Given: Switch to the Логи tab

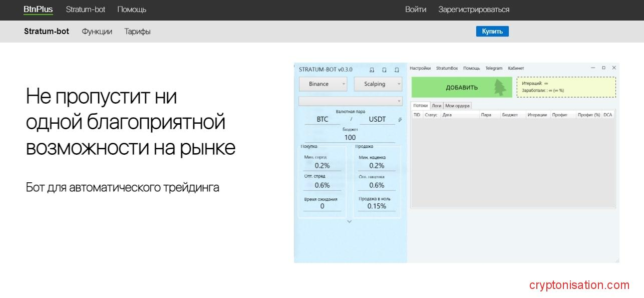Looking at the screenshot, I should click(x=437, y=106).
